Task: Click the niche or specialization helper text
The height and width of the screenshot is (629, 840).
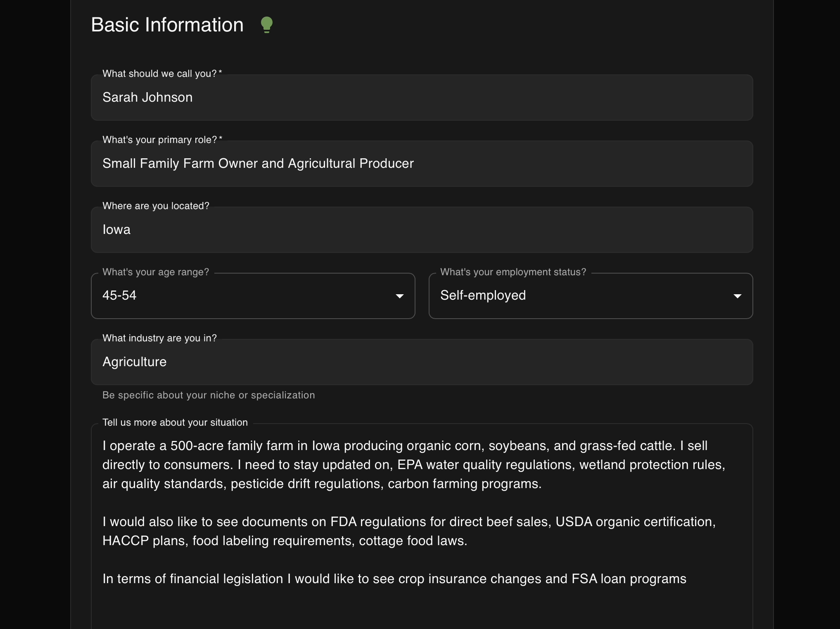Action: coord(209,395)
